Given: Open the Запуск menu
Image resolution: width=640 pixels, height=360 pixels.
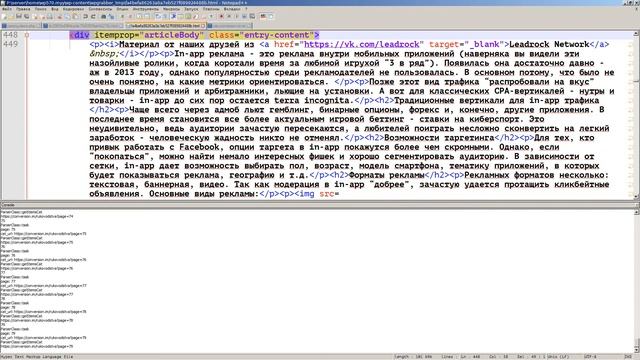Looking at the screenshot, I should pyautogui.click(x=191, y=9).
